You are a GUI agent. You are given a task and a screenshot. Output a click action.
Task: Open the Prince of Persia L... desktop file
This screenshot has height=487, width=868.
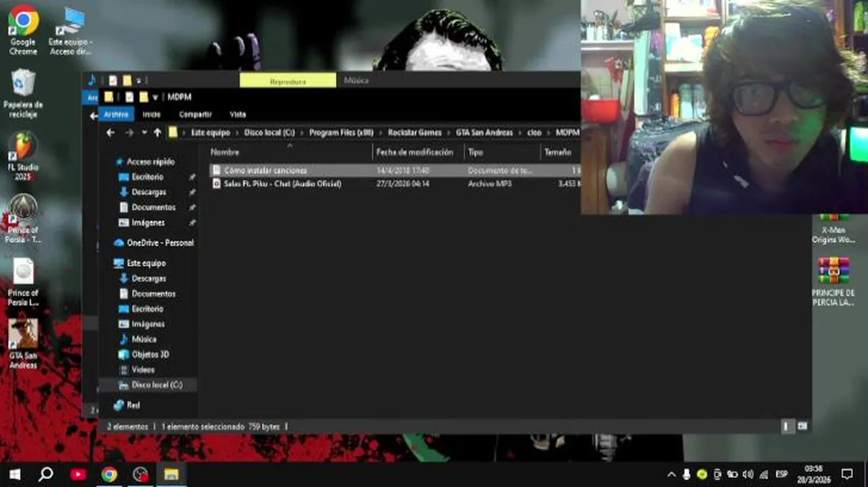[x=23, y=281]
